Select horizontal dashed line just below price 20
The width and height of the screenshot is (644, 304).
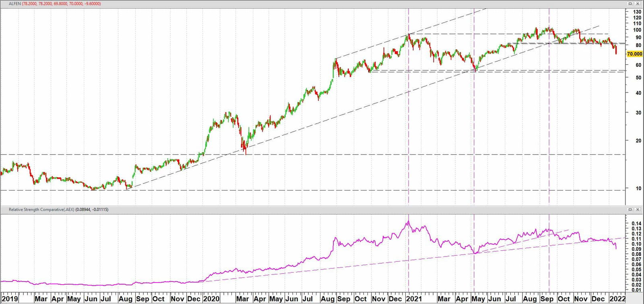click(312, 154)
